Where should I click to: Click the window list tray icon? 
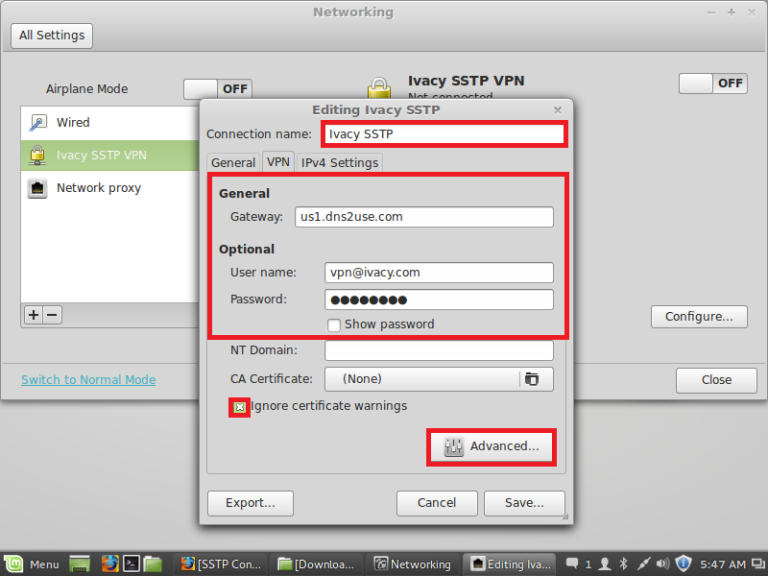pos(759,565)
